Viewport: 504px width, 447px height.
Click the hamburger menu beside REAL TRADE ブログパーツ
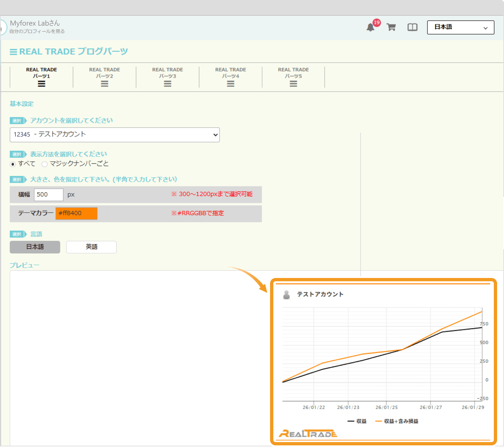[x=13, y=51]
